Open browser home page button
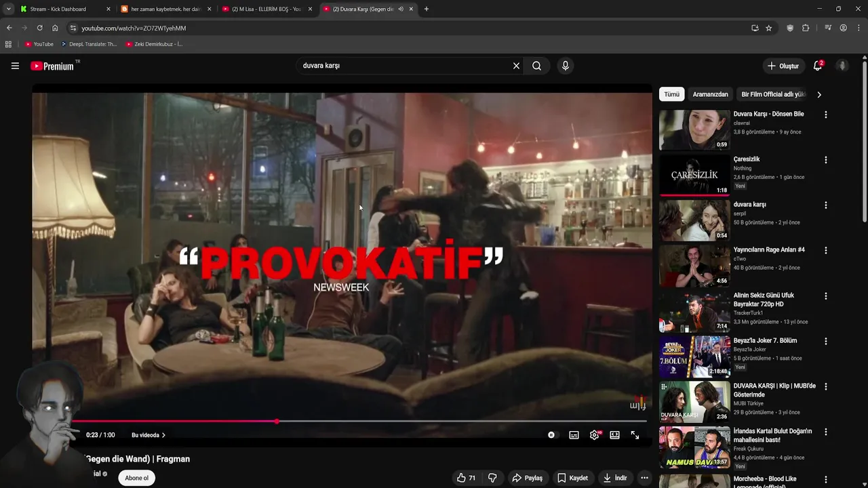 click(x=55, y=28)
